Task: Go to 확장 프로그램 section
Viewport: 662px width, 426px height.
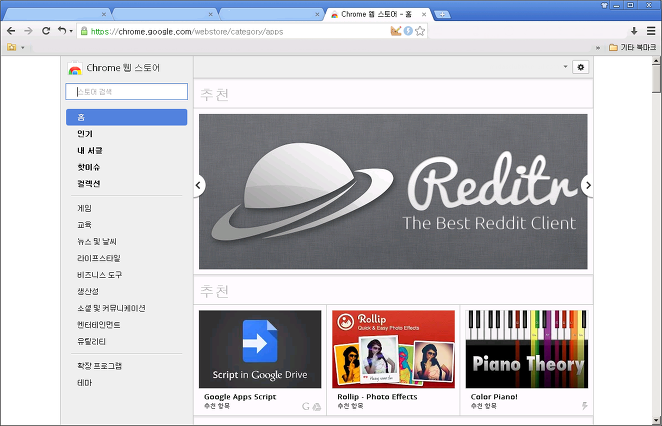Action: pyautogui.click(x=99, y=366)
